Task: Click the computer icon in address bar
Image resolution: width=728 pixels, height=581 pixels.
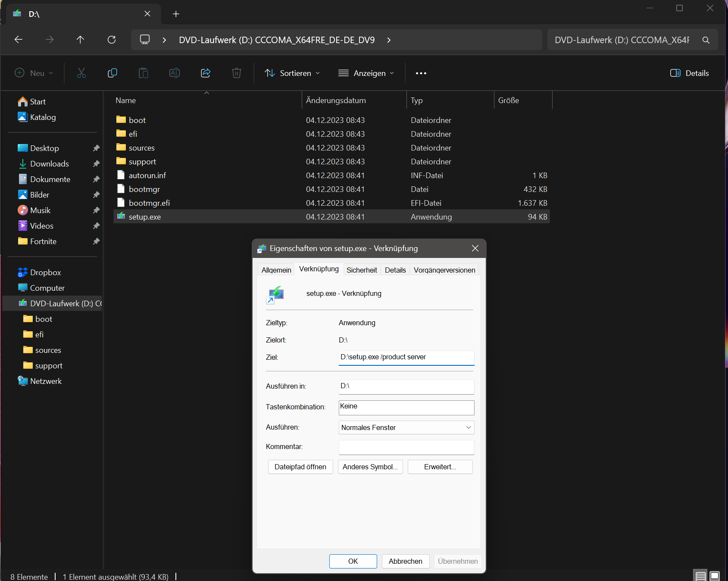Action: pos(145,40)
